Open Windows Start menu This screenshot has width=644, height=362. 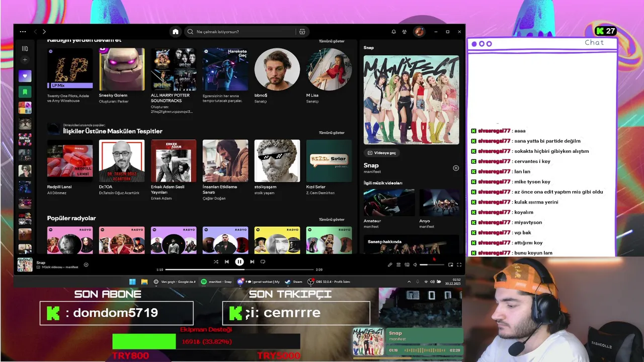pos(132,282)
